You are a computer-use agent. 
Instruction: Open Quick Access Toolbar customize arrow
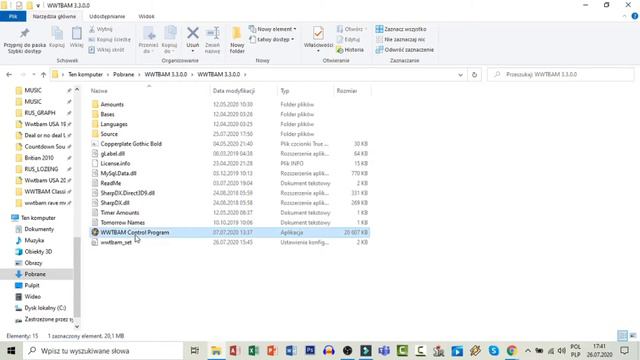tap(38, 6)
